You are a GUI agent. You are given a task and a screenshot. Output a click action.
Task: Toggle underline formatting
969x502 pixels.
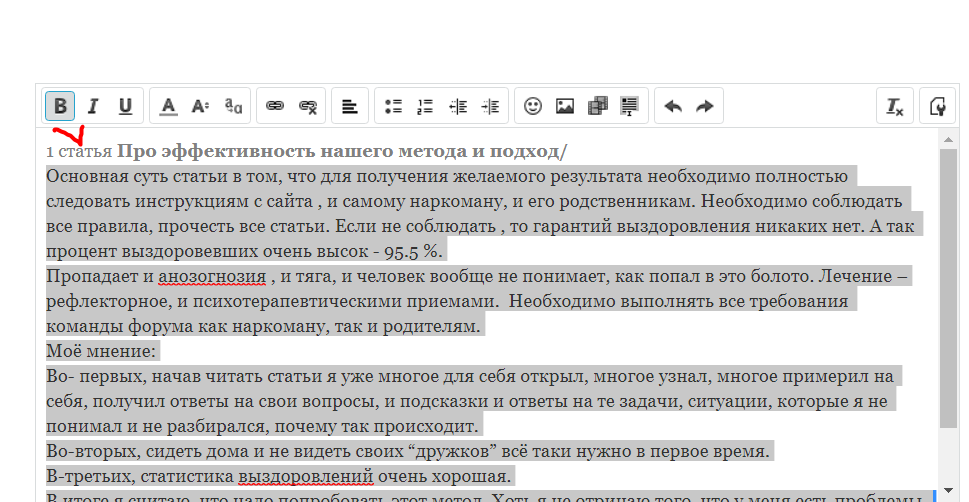pos(125,106)
